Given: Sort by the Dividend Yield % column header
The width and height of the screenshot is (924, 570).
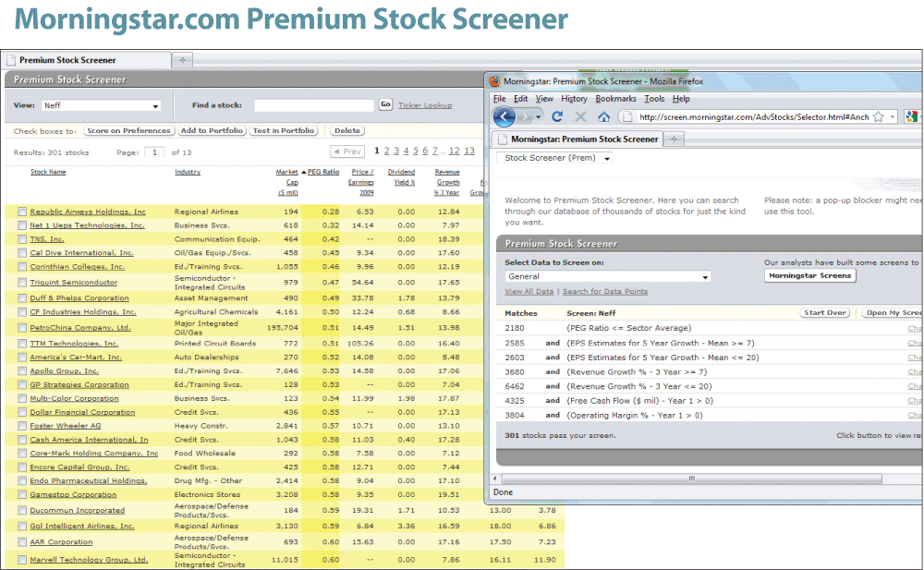Looking at the screenshot, I should 401,176.
